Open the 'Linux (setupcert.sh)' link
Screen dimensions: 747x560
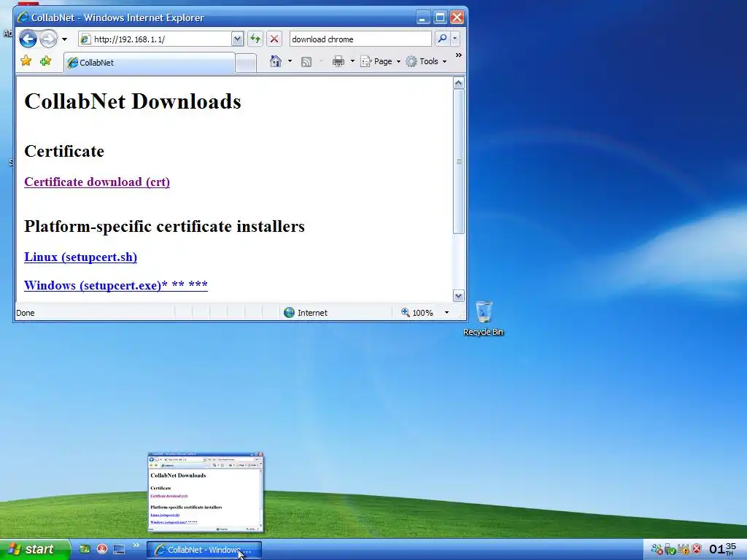tap(80, 257)
